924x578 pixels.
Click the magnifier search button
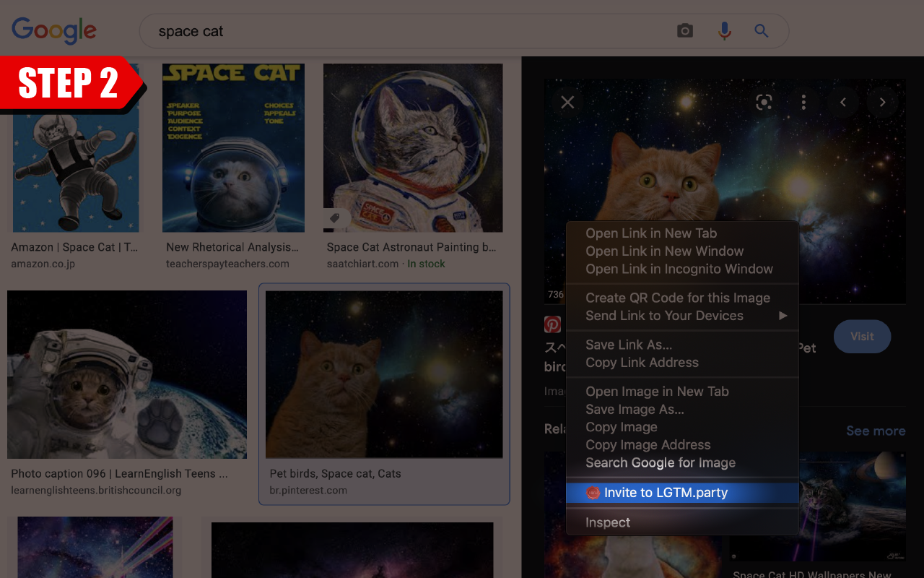(762, 31)
